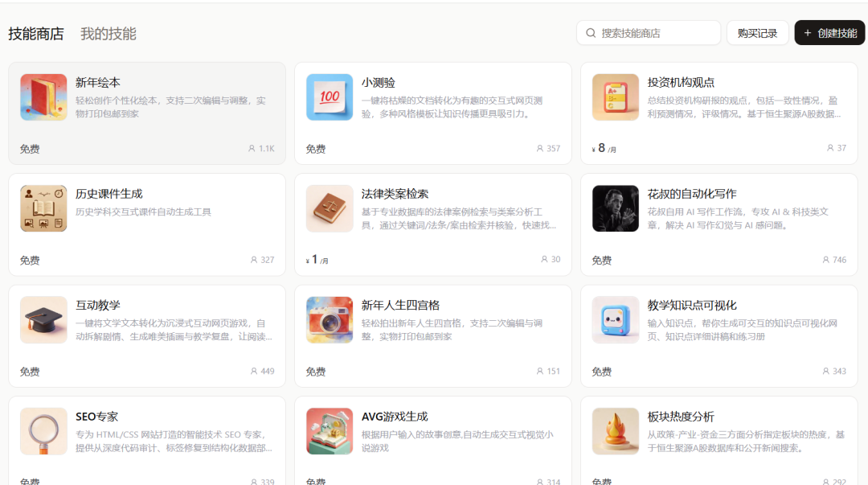Click the 板块热度分析 title text

(680, 417)
